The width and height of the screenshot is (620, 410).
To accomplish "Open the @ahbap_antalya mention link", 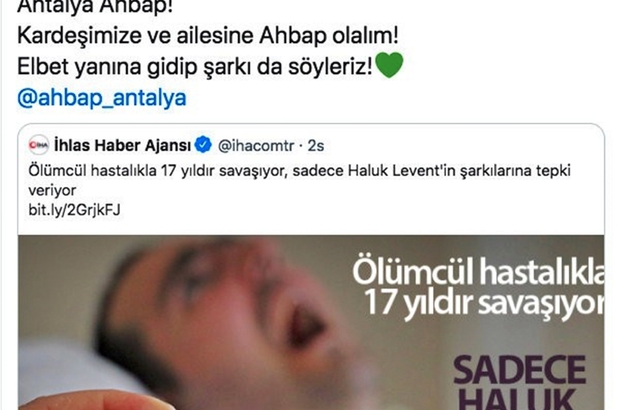I will (x=102, y=97).
